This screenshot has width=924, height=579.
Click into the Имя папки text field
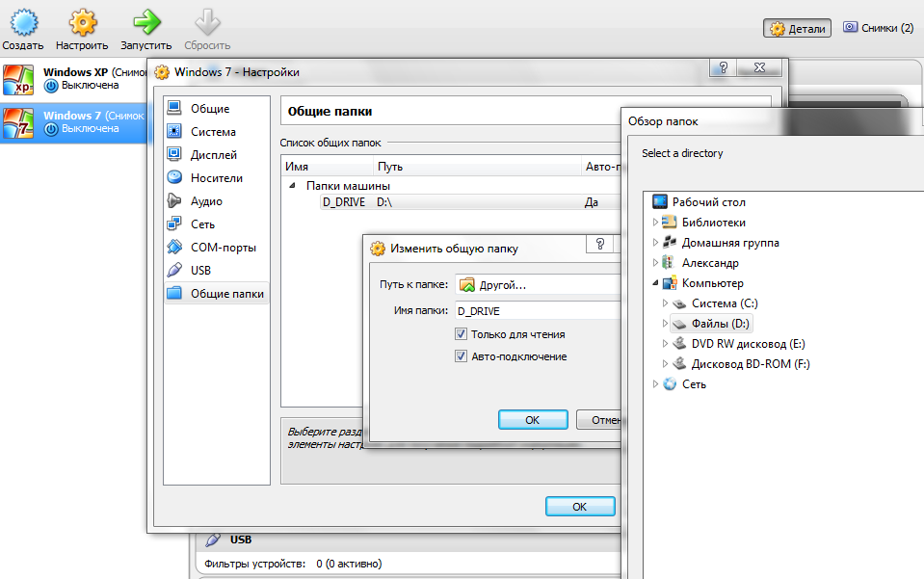[x=536, y=311]
